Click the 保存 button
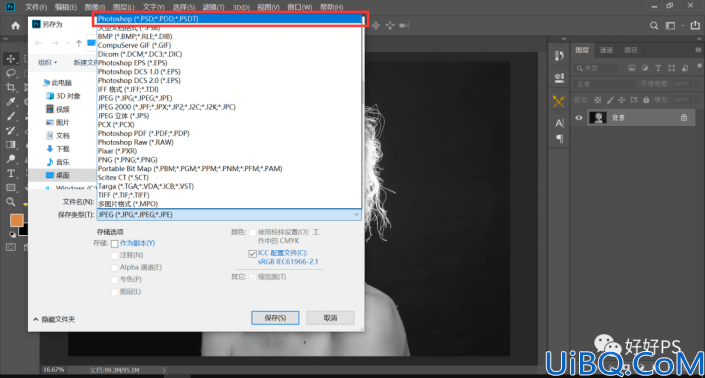 [275, 318]
